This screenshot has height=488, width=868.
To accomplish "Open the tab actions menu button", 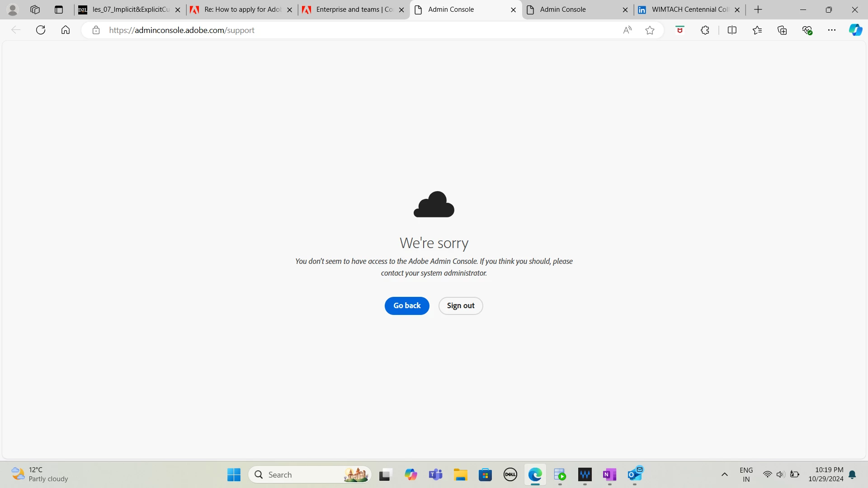I will pos(59,9).
